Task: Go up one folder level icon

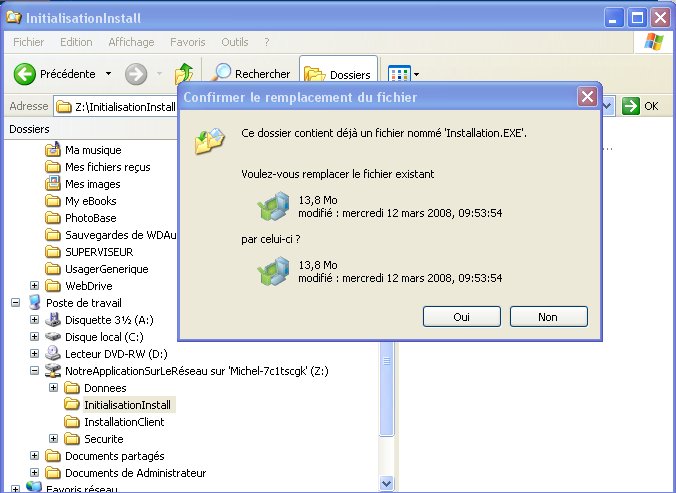Action: [x=184, y=73]
